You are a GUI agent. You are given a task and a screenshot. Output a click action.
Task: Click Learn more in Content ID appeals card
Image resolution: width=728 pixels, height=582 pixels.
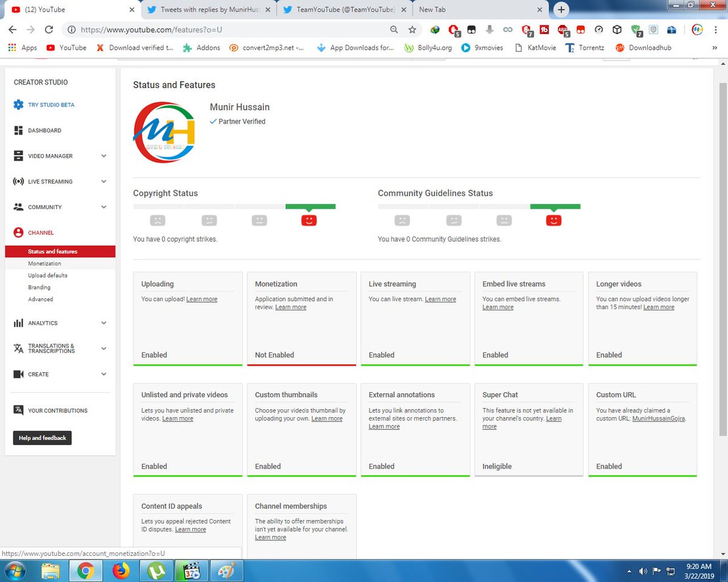tap(190, 530)
